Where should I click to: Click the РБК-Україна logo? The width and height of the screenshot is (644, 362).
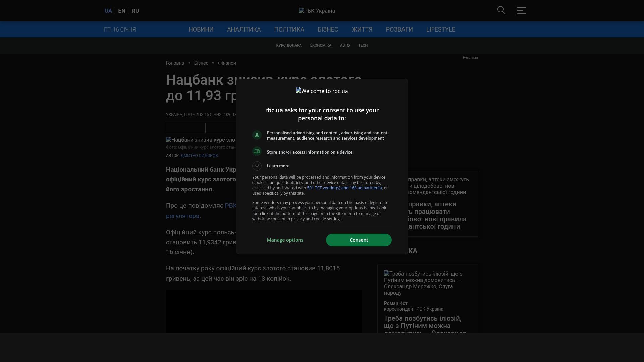pyautogui.click(x=317, y=11)
